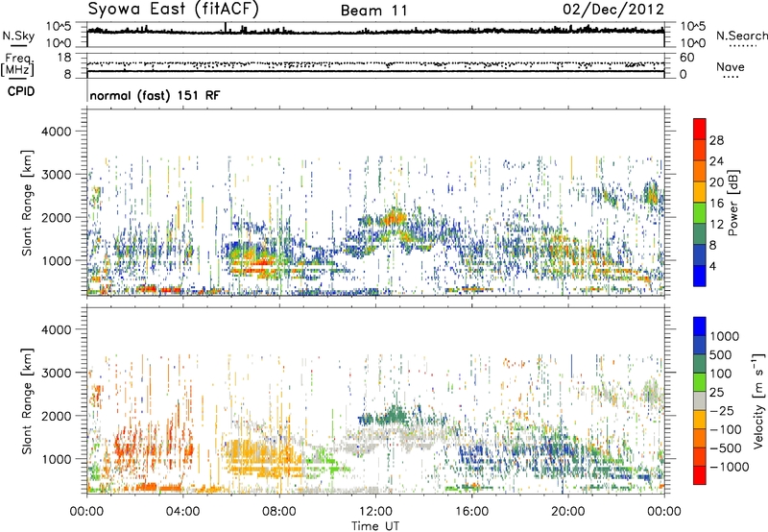Click the '28' Power colorbar tick
The image size is (768, 532).
(x=716, y=140)
